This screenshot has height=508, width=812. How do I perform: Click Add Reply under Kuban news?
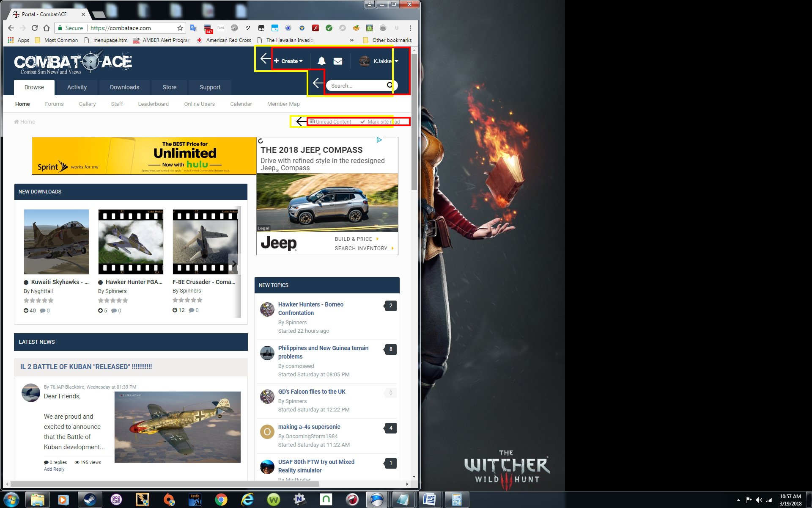click(x=54, y=469)
